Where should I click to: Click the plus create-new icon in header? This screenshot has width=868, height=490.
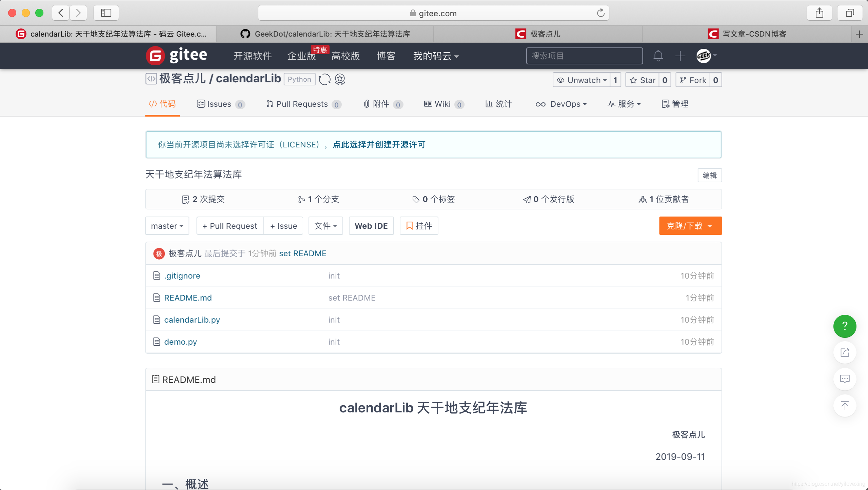point(680,56)
